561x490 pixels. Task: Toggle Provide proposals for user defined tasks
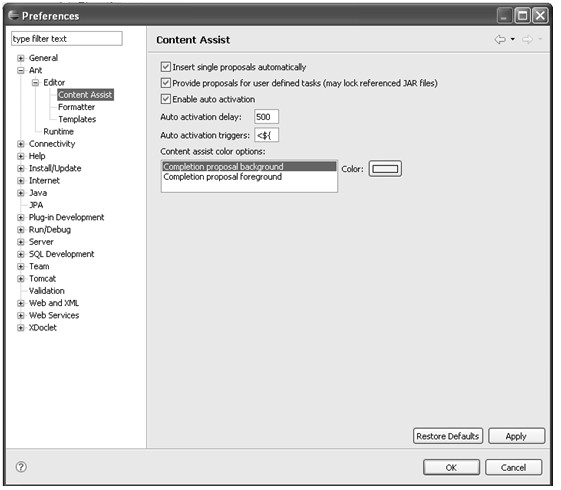click(x=165, y=83)
